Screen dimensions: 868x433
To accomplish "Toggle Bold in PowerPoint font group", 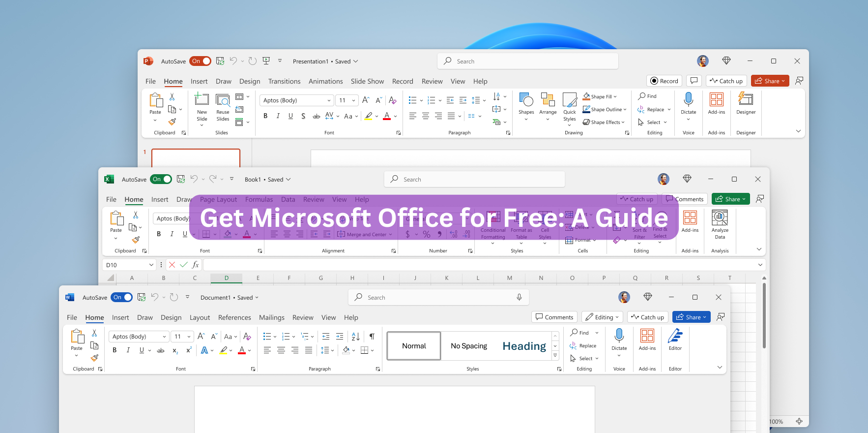I will coord(265,116).
